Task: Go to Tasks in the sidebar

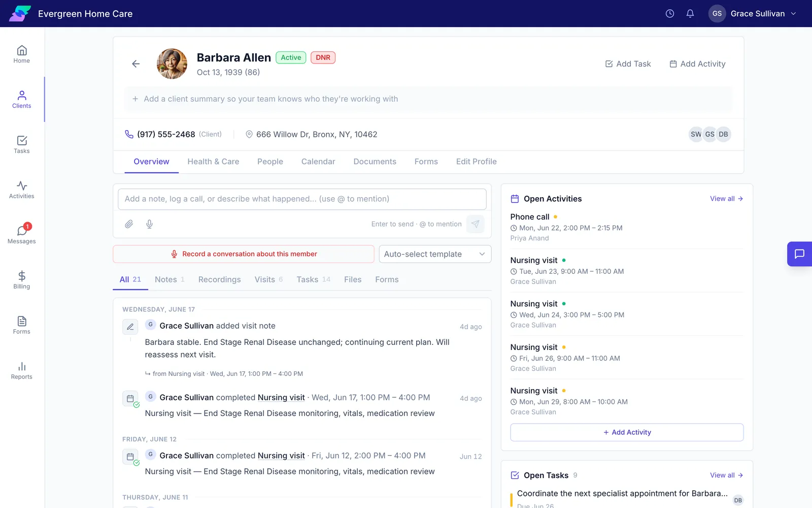Action: [x=22, y=145]
